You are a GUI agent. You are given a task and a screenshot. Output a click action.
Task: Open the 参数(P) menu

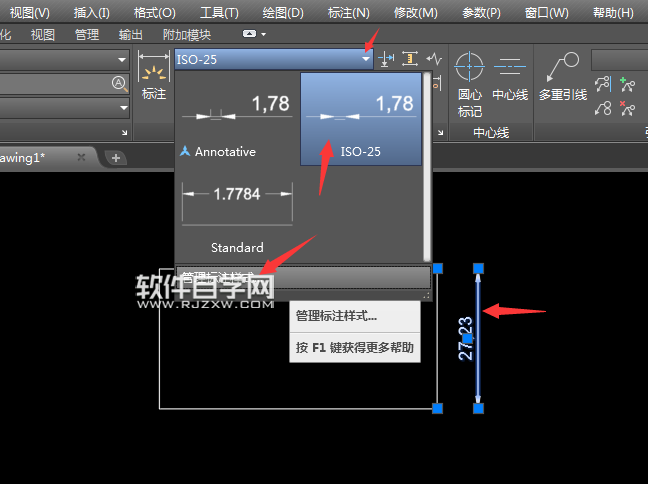[481, 13]
